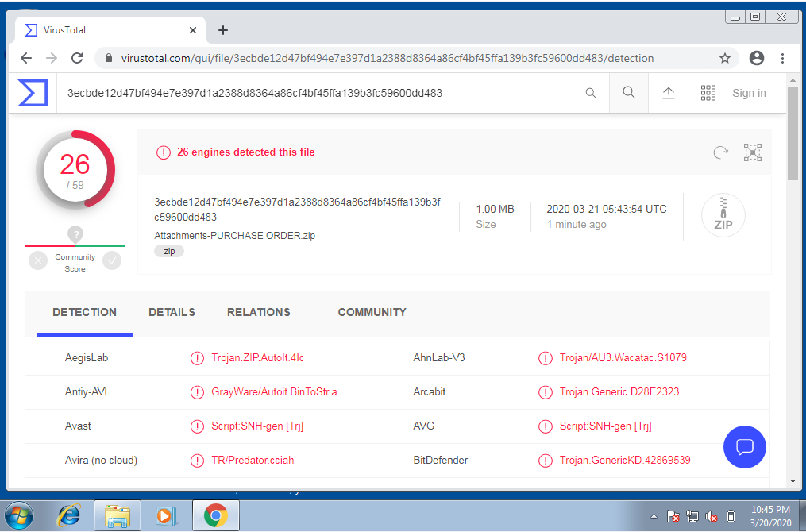Click the Attachments-PURCHASE ORDER.zip file name
The height and width of the screenshot is (532, 806).
click(x=235, y=235)
